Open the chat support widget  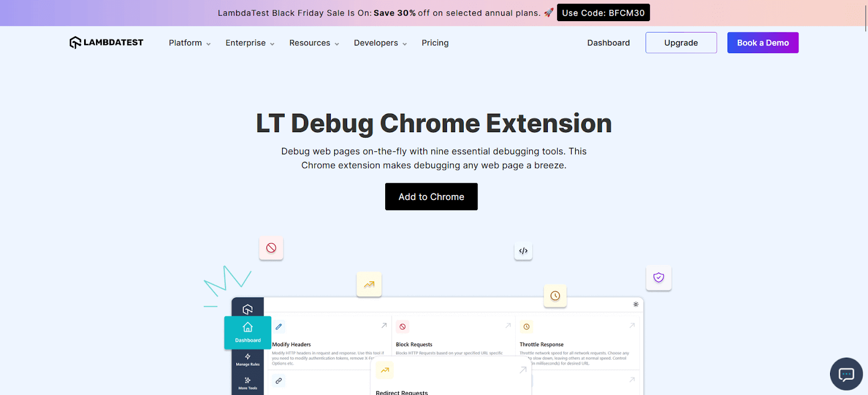coord(846,374)
